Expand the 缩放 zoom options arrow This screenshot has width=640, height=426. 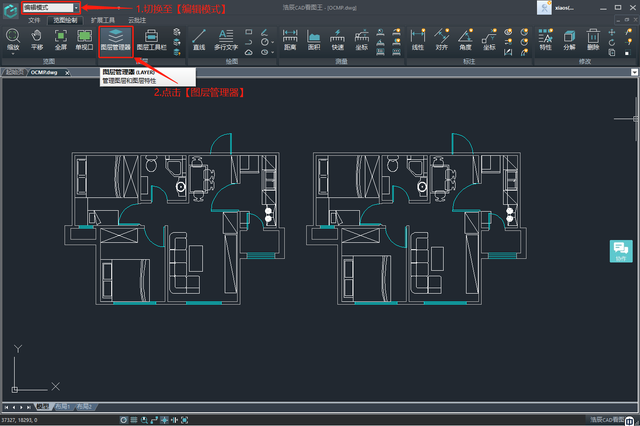[x=13, y=54]
